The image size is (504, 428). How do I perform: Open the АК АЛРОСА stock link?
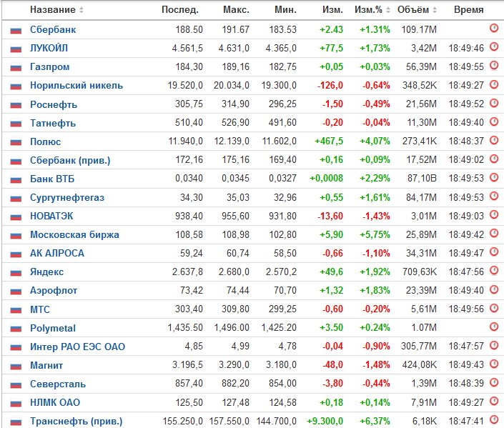(57, 253)
